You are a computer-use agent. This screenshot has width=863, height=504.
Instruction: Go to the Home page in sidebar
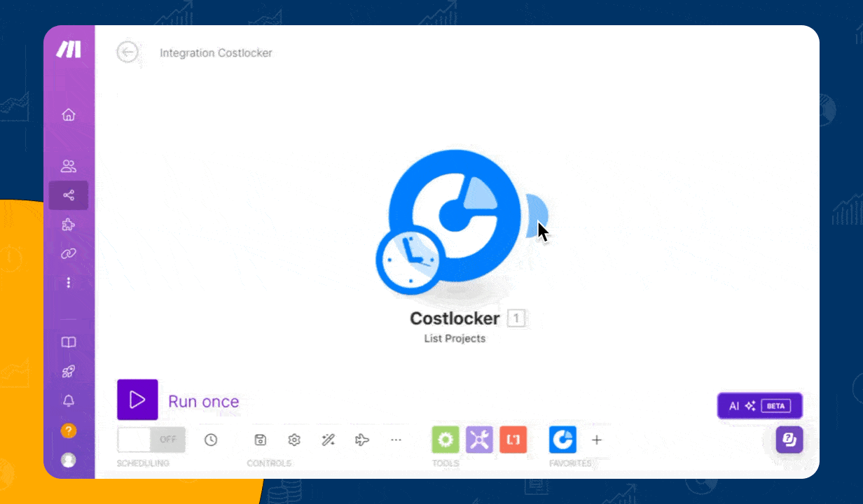point(69,115)
